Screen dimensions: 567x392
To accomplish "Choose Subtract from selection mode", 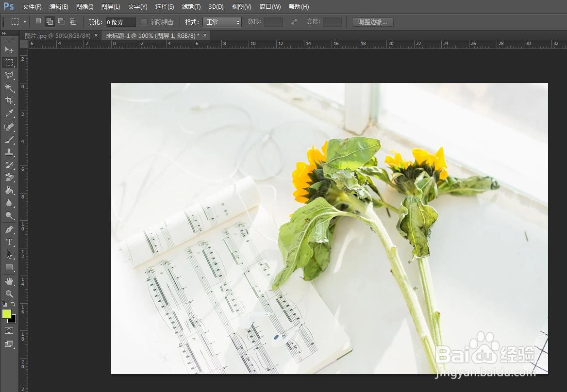I will point(62,21).
